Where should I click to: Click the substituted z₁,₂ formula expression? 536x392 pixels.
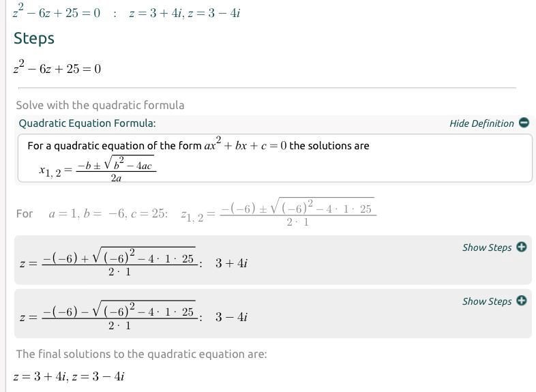click(278, 213)
